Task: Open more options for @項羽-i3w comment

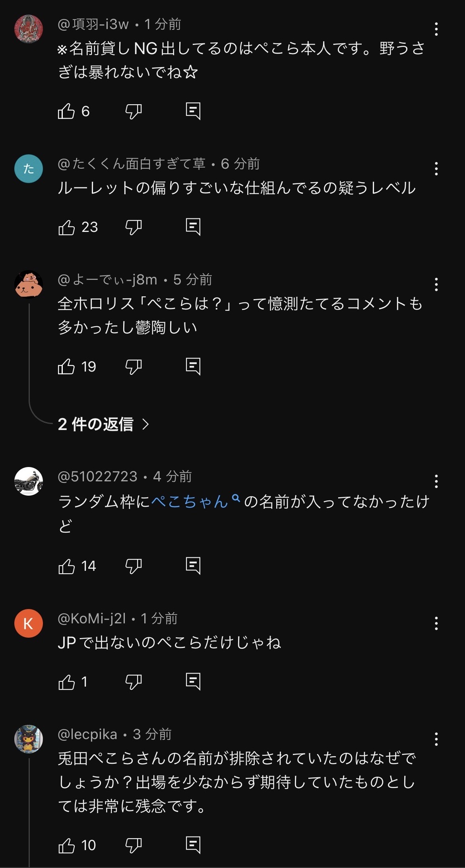Action: point(436,29)
